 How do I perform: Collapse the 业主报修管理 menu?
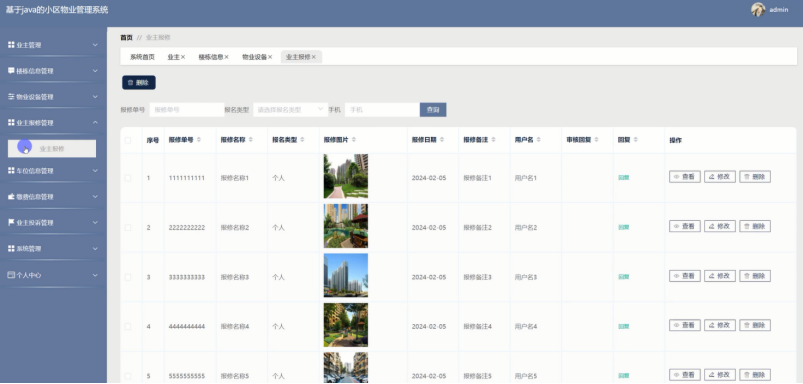coord(53,123)
